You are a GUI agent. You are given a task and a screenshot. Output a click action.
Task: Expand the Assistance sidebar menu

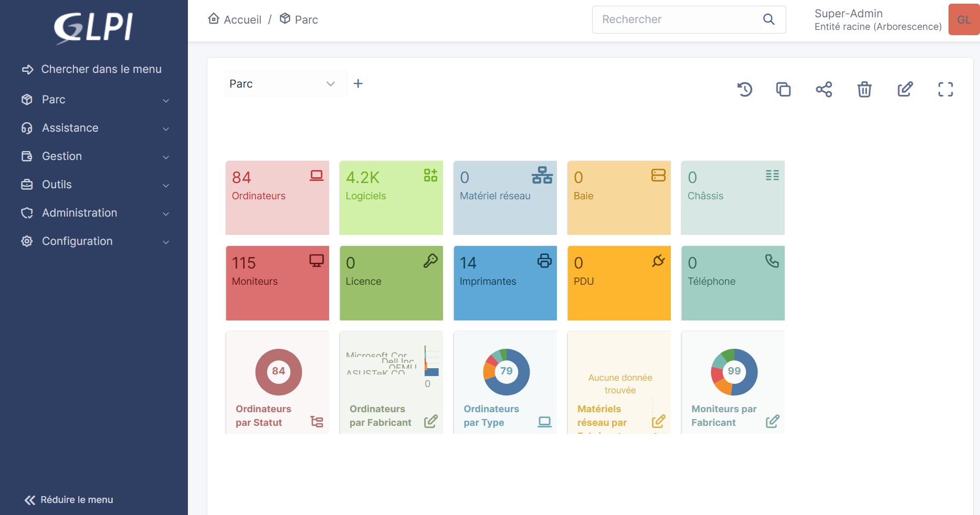94,128
